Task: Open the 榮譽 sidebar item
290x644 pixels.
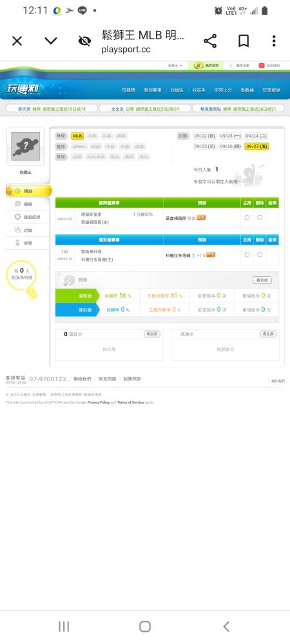Action: [27, 243]
